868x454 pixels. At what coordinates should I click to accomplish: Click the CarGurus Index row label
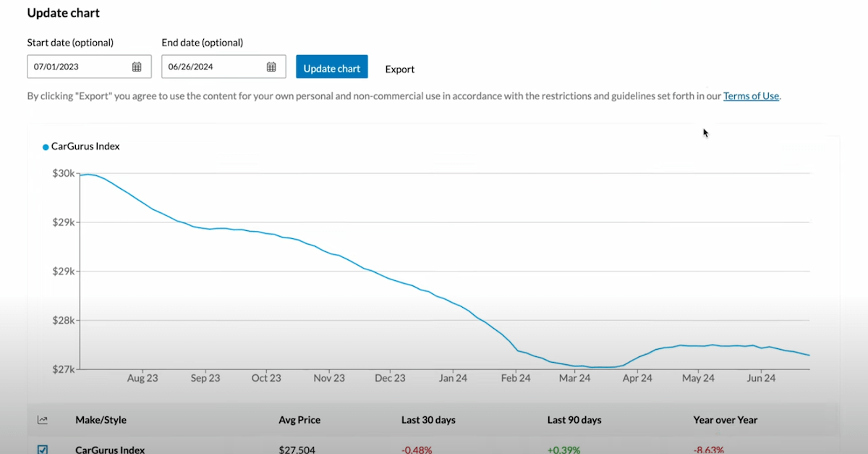pyautogui.click(x=109, y=449)
